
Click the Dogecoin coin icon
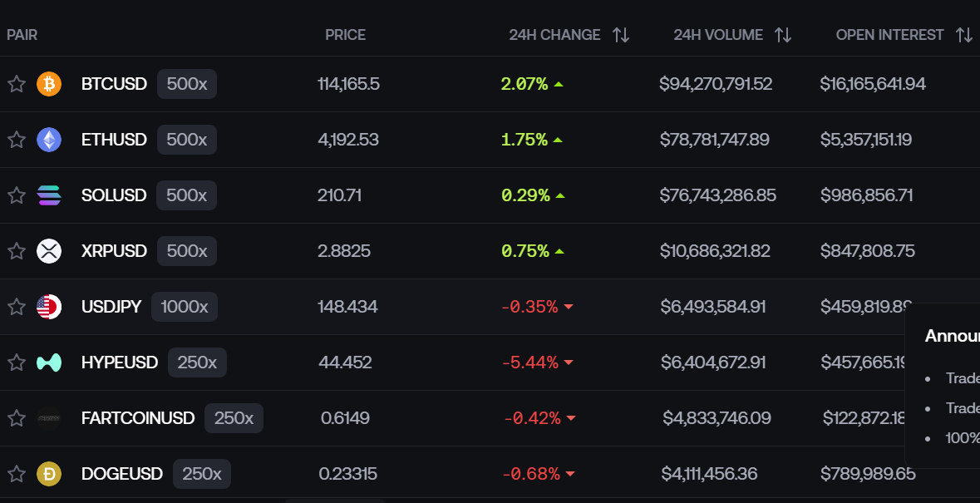coord(49,474)
